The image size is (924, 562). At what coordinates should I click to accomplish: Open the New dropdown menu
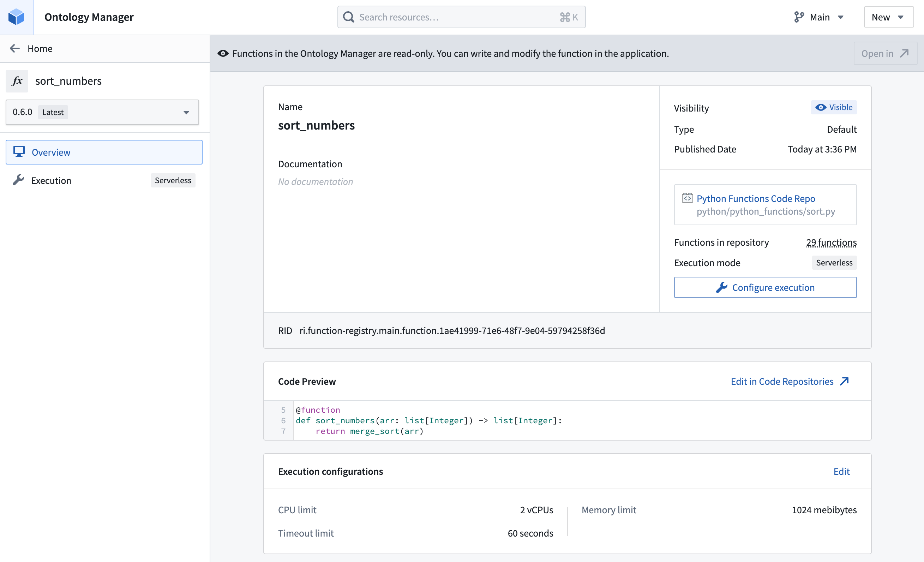point(888,17)
